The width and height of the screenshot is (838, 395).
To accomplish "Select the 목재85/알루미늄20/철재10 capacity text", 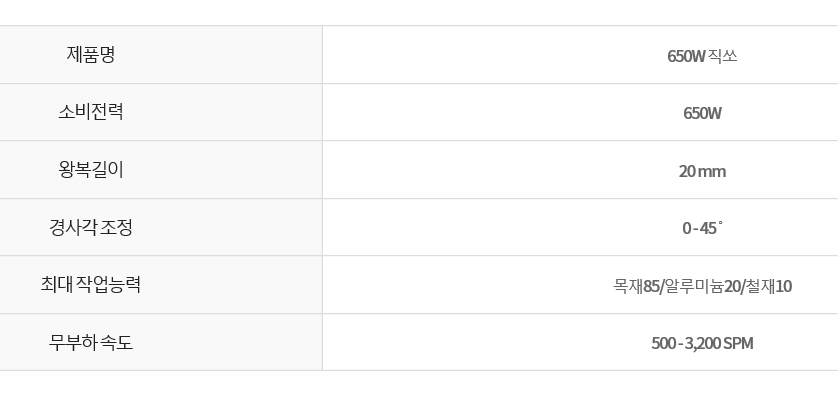I will coord(702,286).
